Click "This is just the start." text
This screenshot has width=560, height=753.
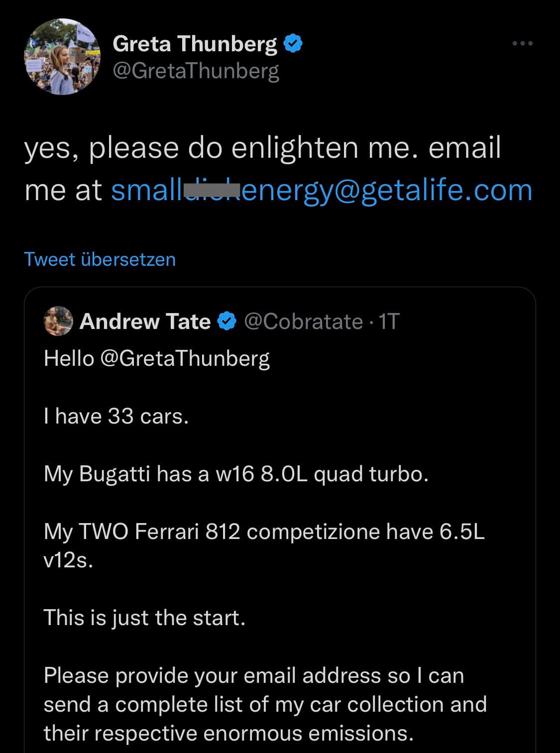pyautogui.click(x=144, y=618)
